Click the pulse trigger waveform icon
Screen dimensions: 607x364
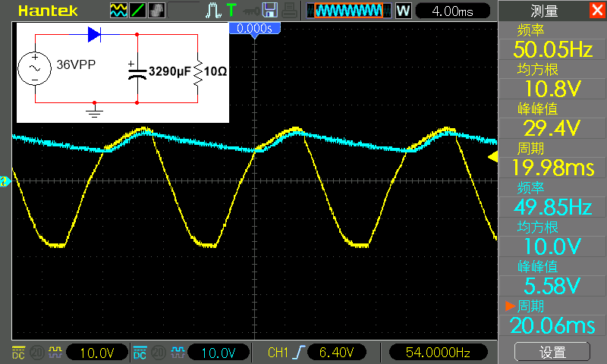pos(212,11)
